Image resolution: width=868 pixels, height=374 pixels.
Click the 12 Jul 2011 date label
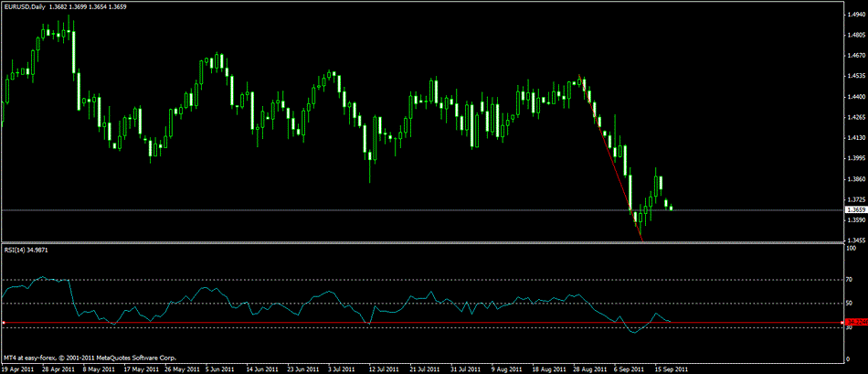(382, 369)
